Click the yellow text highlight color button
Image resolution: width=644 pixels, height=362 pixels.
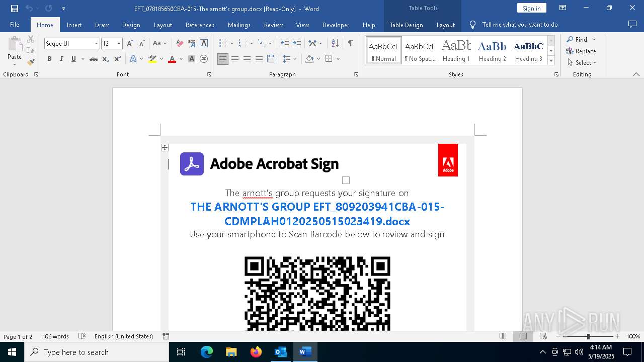(x=152, y=59)
